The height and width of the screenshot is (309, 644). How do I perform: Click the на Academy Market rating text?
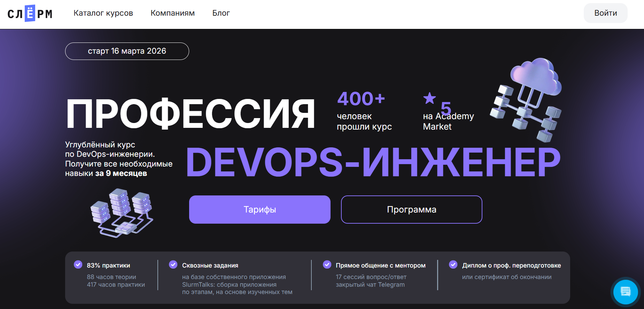coord(448,121)
